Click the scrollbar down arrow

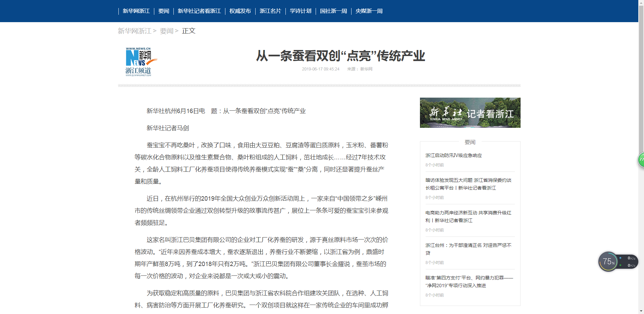point(641,311)
